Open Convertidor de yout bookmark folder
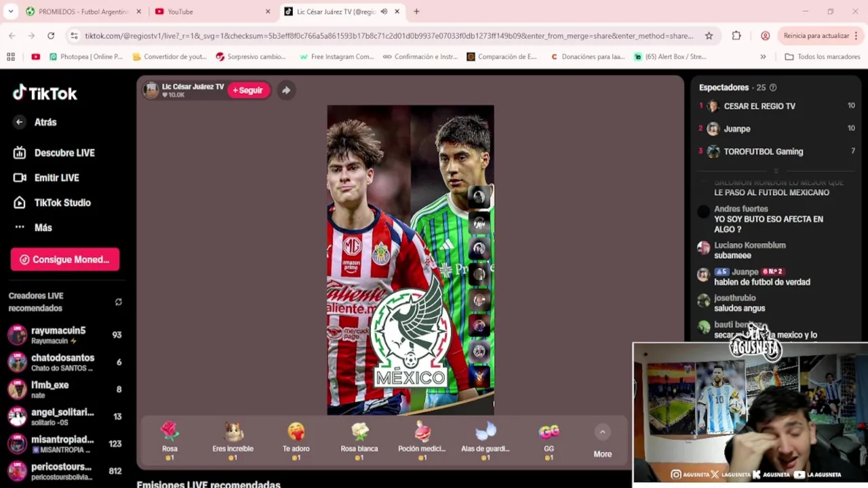The height and width of the screenshot is (488, 868). click(x=170, y=57)
